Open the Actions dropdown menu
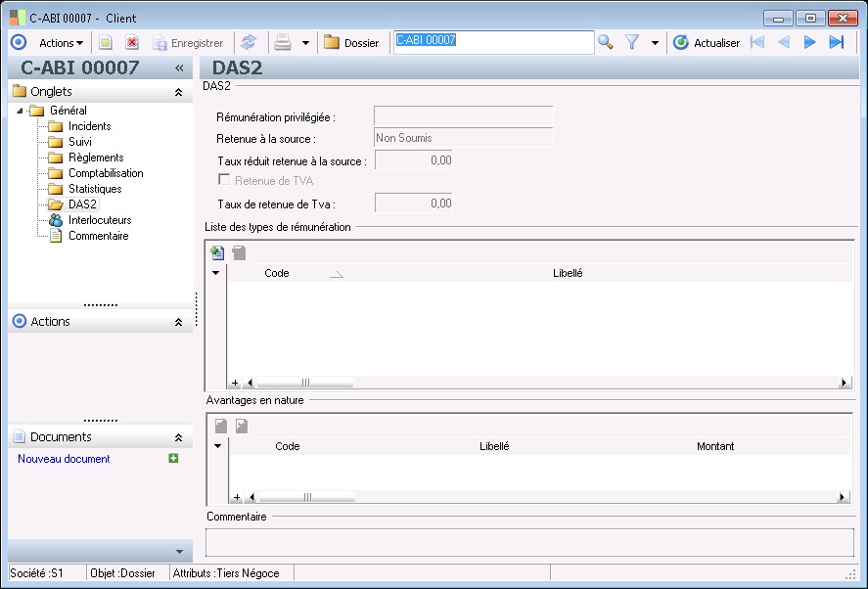 tap(61, 43)
